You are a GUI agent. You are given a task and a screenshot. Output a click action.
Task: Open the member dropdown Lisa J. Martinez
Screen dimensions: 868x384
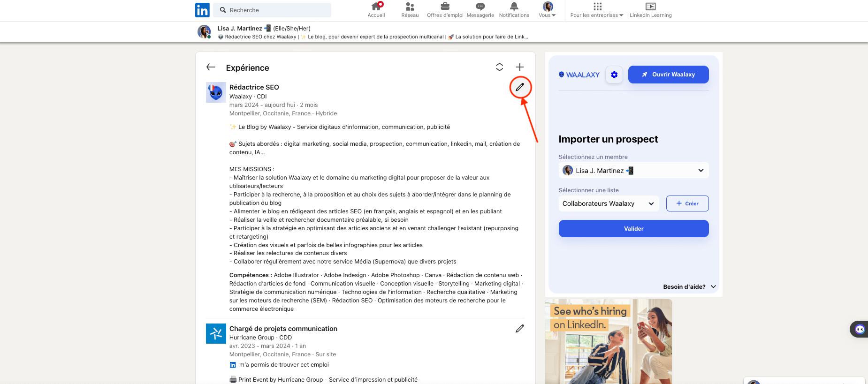[633, 171]
